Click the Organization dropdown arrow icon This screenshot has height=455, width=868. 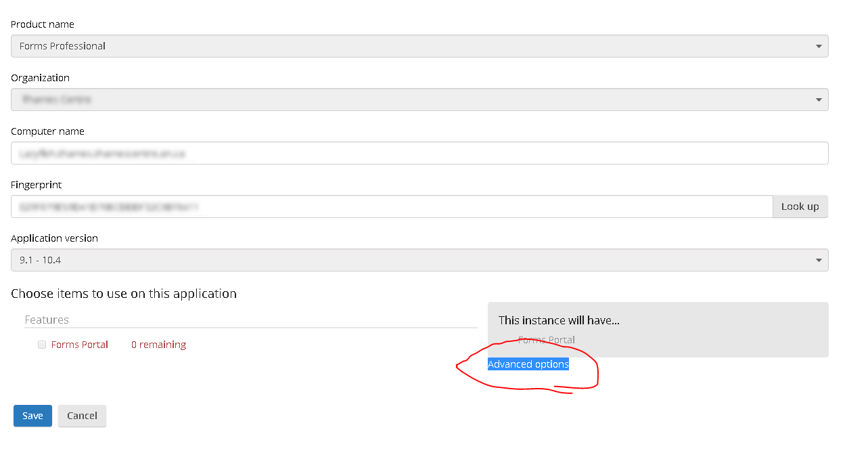click(819, 100)
